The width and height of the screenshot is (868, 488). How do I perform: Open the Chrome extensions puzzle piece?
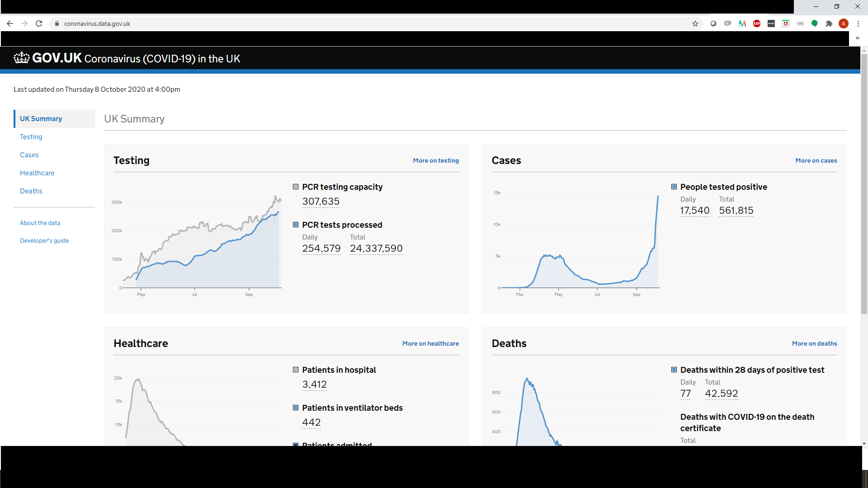point(830,23)
